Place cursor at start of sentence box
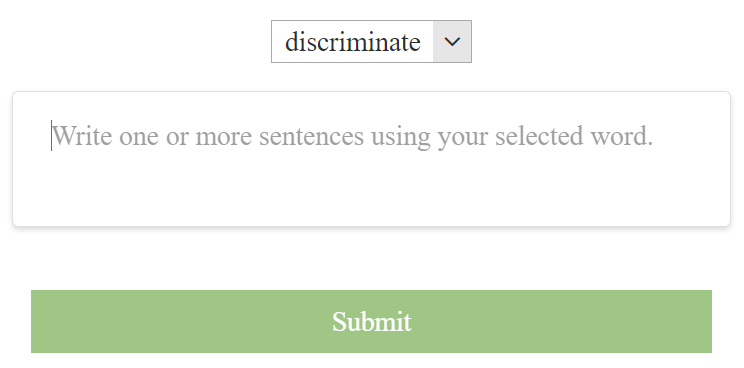This screenshot has width=744, height=368. [x=52, y=136]
